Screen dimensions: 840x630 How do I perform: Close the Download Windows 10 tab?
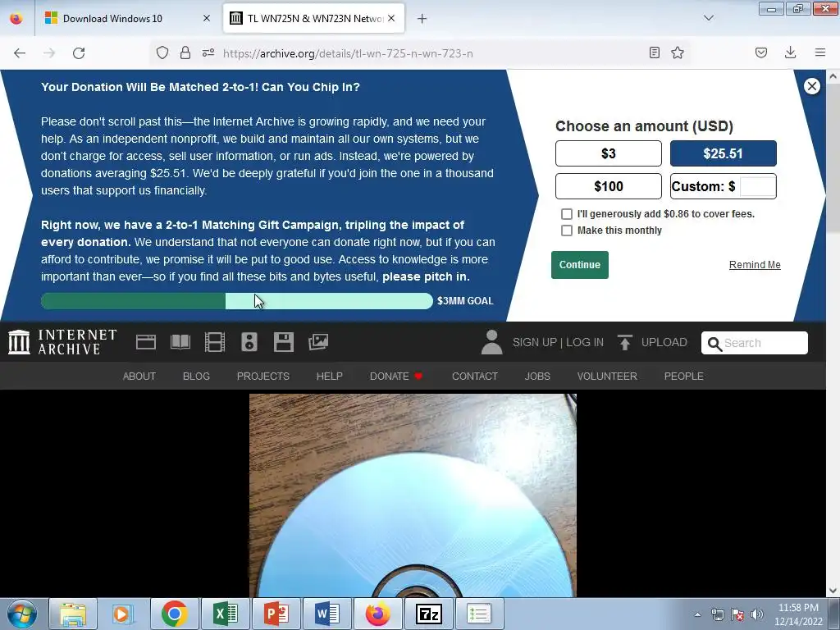[x=207, y=19]
